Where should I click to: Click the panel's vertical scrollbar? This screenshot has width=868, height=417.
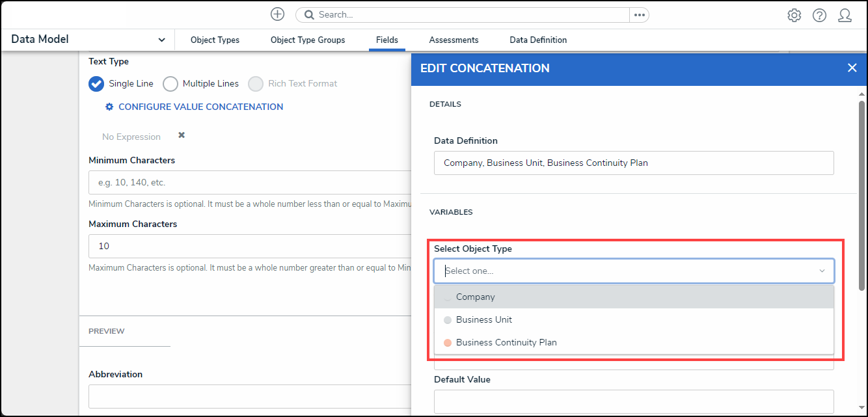861,195
